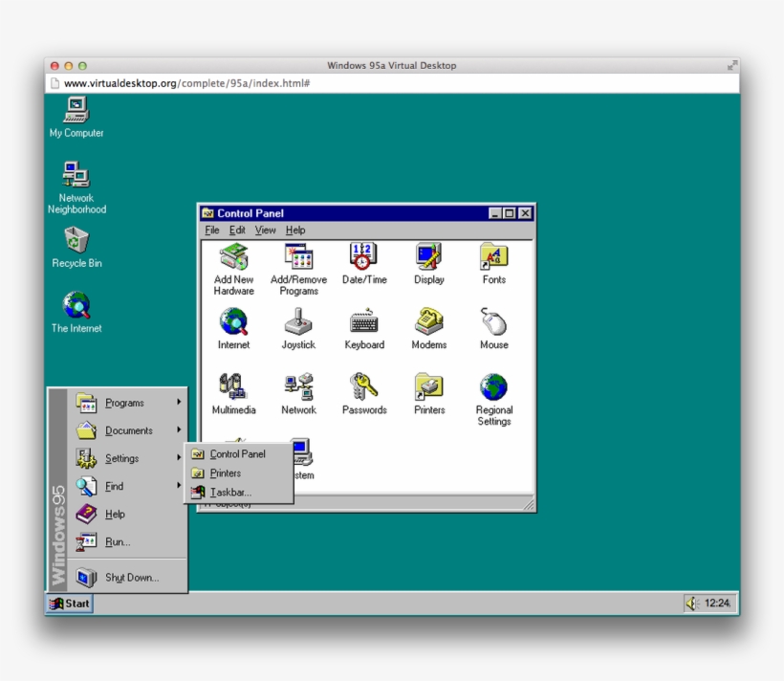Open the Date/Time applet

pos(364,264)
